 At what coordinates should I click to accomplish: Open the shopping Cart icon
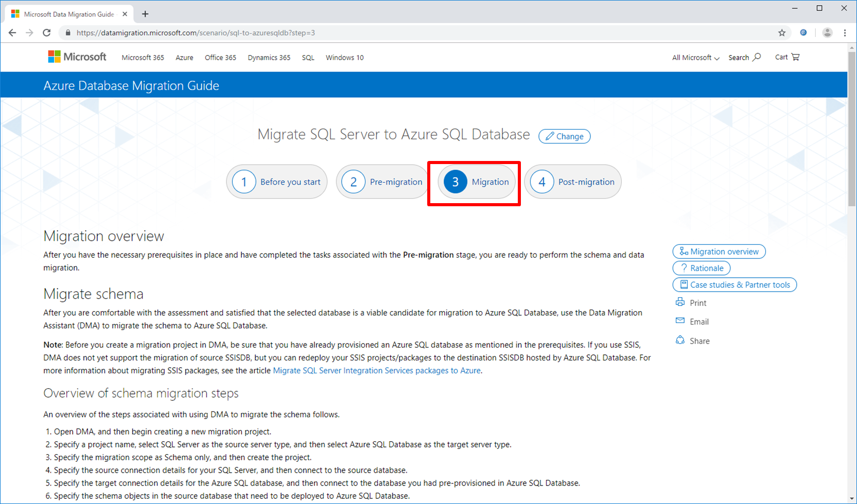pos(795,57)
